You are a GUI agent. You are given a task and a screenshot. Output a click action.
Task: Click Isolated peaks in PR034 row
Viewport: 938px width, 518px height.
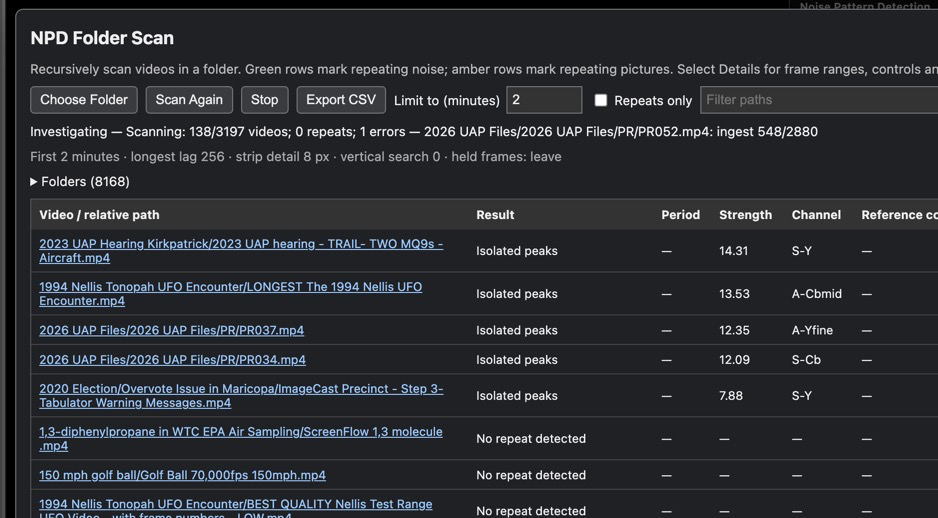coord(517,359)
